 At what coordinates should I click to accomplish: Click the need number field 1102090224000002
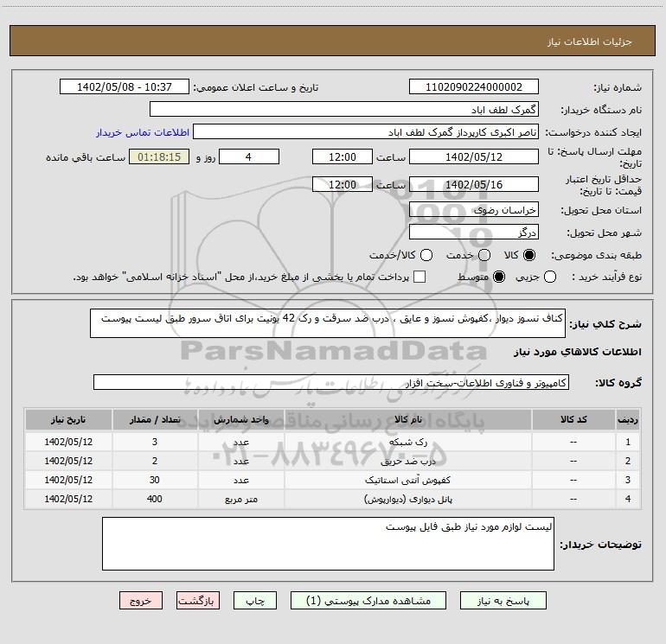pyautogui.click(x=474, y=87)
